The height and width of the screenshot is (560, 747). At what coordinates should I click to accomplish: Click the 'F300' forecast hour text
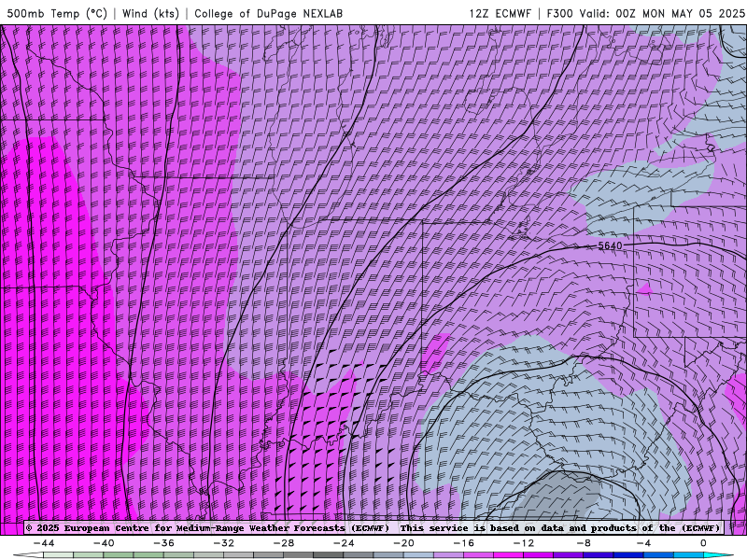point(559,13)
